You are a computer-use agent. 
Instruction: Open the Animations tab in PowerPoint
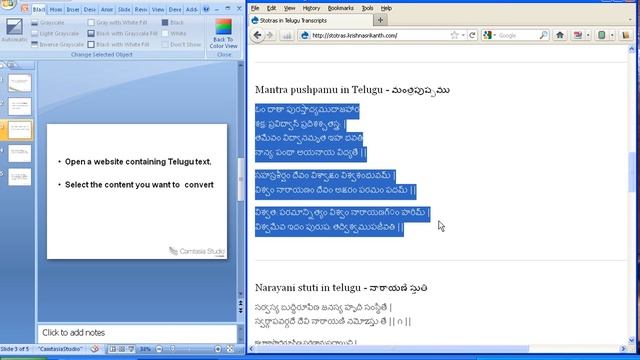[x=107, y=9]
